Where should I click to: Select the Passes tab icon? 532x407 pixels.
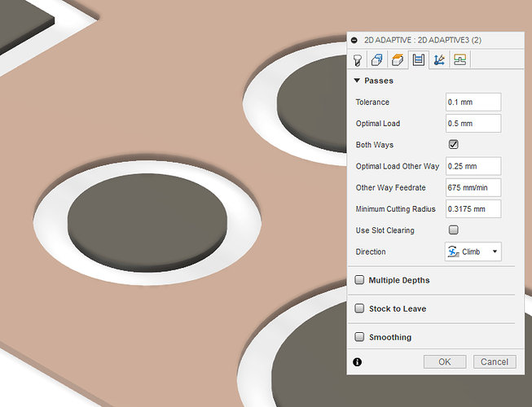419,59
